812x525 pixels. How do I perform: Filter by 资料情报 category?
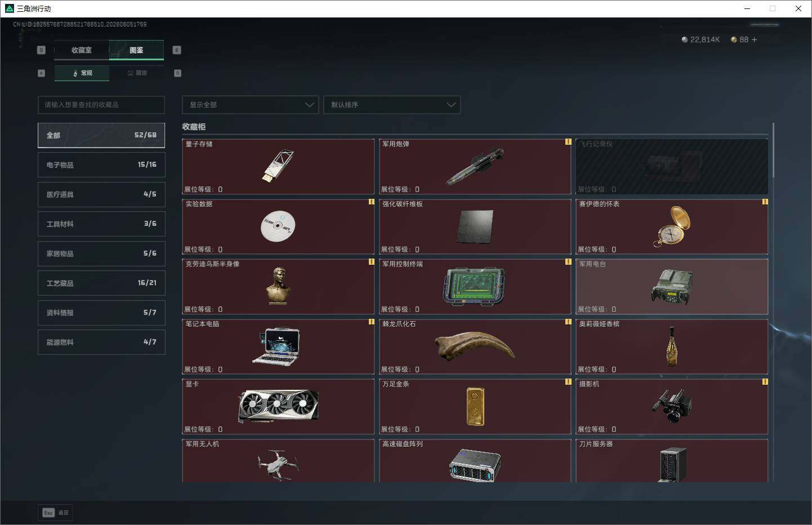101,313
